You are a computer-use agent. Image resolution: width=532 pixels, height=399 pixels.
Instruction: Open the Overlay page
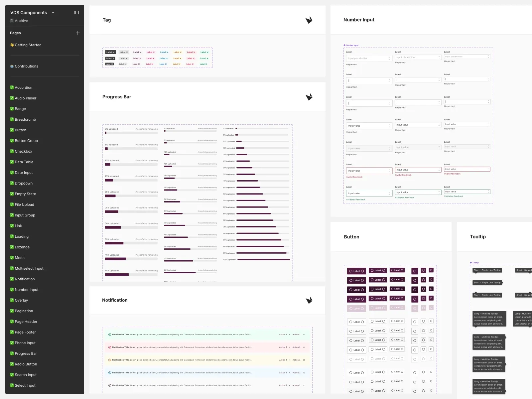tap(21, 300)
